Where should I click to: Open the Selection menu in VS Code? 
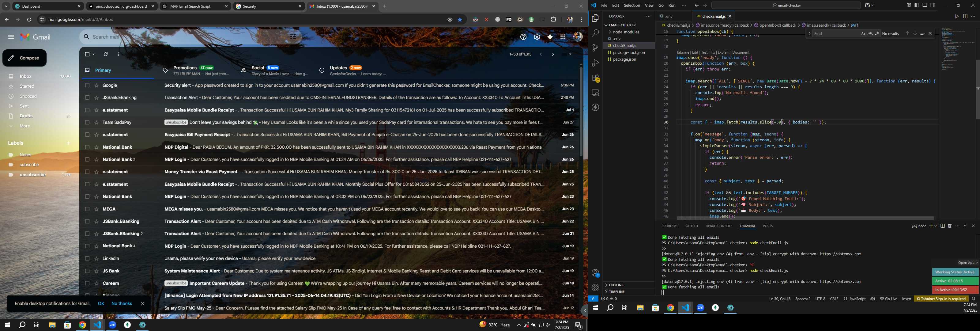pyautogui.click(x=631, y=5)
